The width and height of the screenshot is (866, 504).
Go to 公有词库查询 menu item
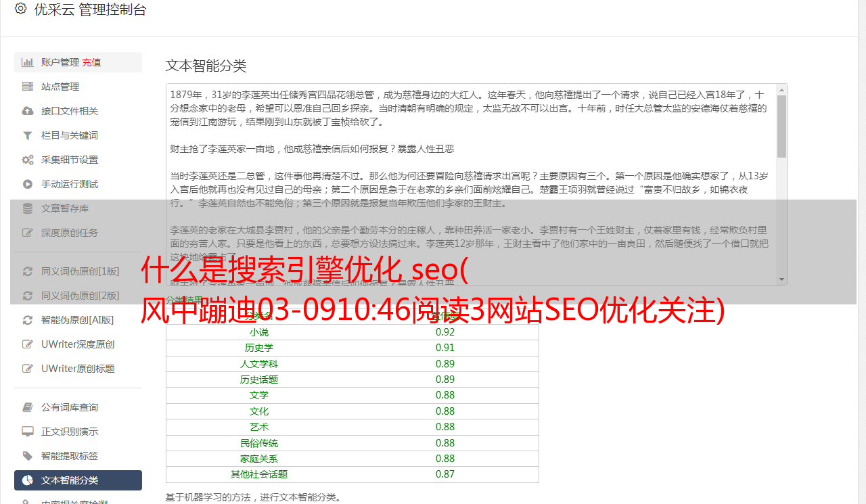click(x=78, y=407)
